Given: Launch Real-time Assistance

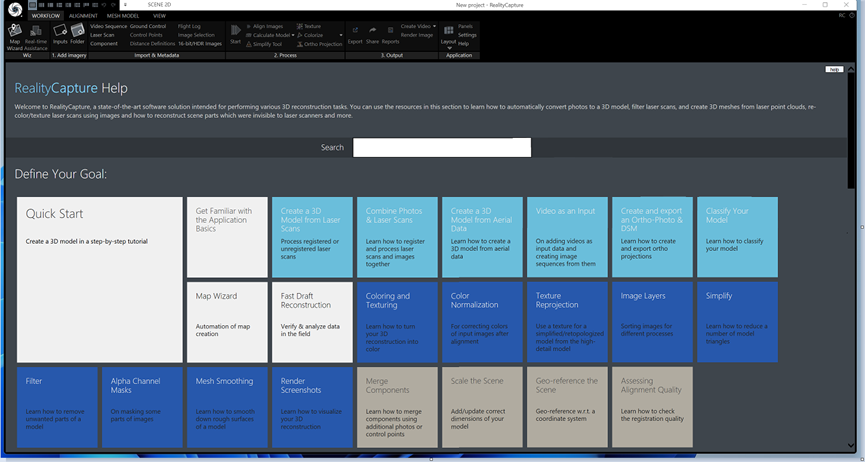Looking at the screenshot, I should tap(36, 36).
